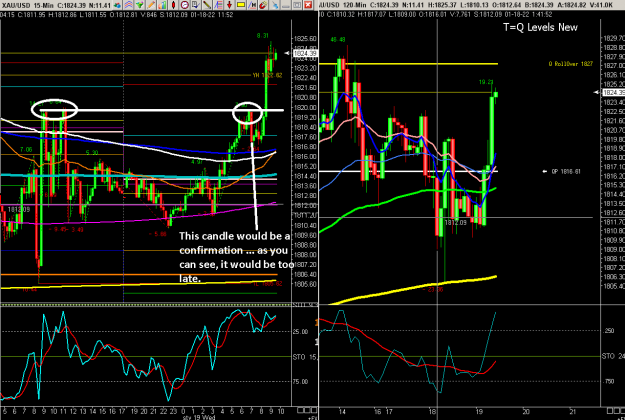This screenshot has width=625, height=420.
Task: Click the 120-Min chart OHLC data line
Action: (436, 14)
